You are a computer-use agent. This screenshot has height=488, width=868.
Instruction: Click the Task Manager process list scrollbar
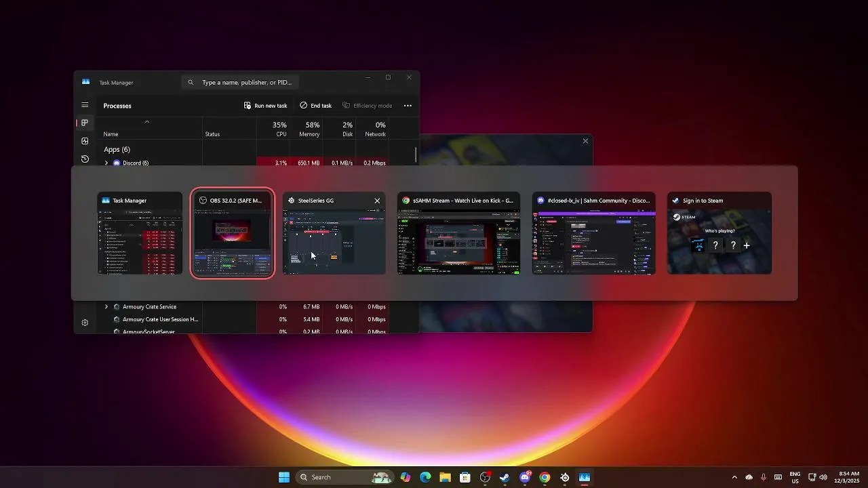click(x=416, y=155)
